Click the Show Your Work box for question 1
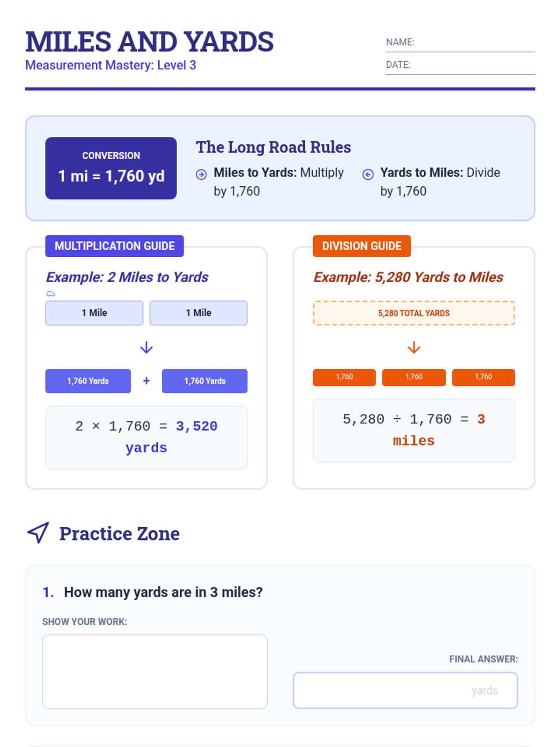Screen dimensions: 560x747 click(155, 671)
